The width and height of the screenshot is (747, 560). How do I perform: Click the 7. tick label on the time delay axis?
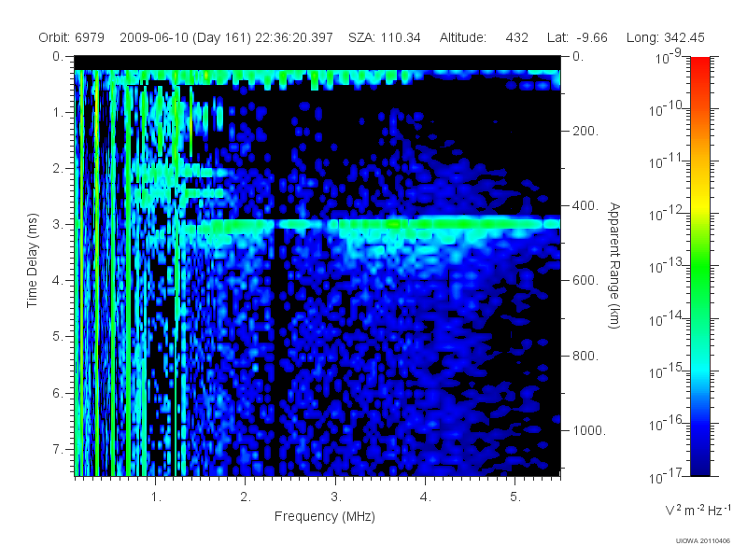pos(58,449)
